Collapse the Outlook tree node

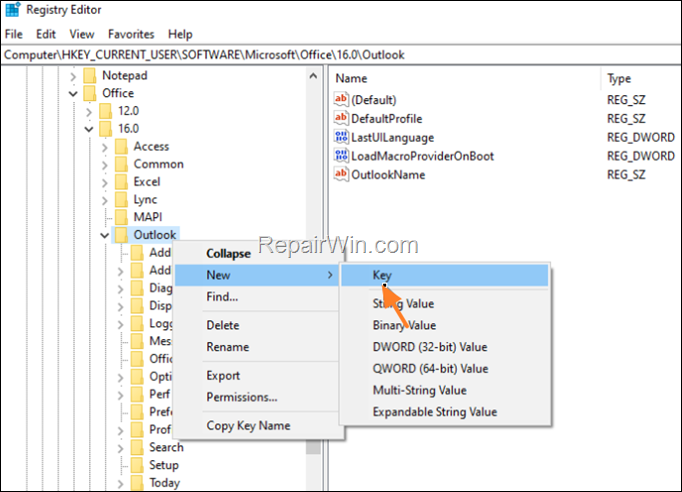pos(104,235)
